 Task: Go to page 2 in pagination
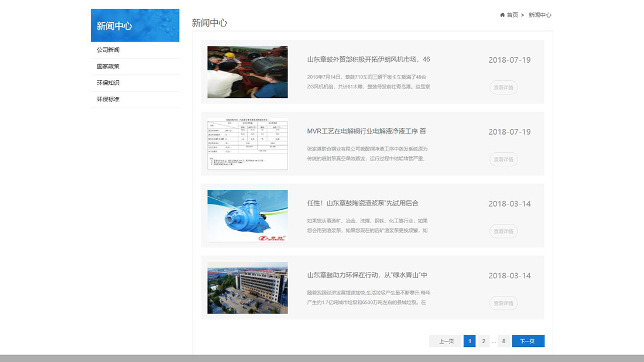pyautogui.click(x=484, y=341)
